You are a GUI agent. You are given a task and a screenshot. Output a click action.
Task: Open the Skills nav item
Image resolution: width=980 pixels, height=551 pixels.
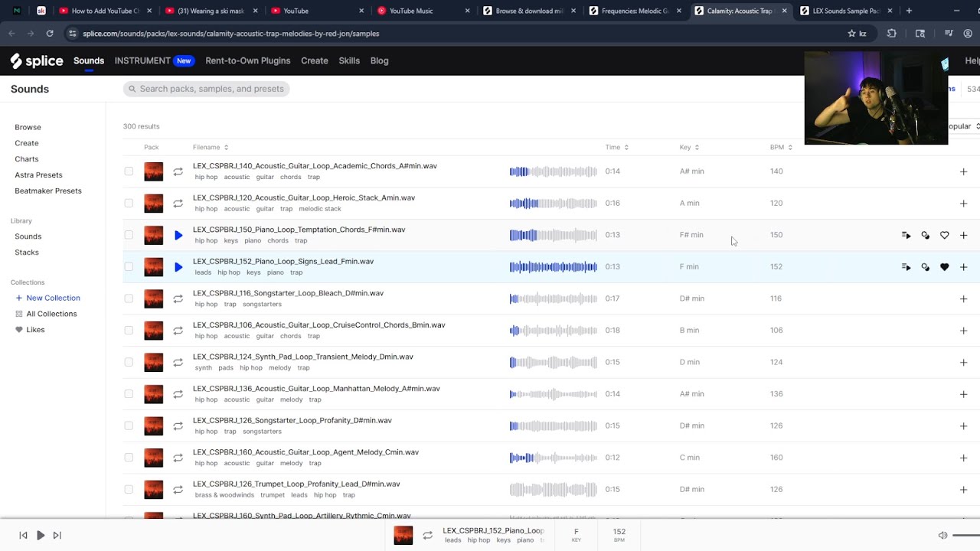[x=349, y=61]
